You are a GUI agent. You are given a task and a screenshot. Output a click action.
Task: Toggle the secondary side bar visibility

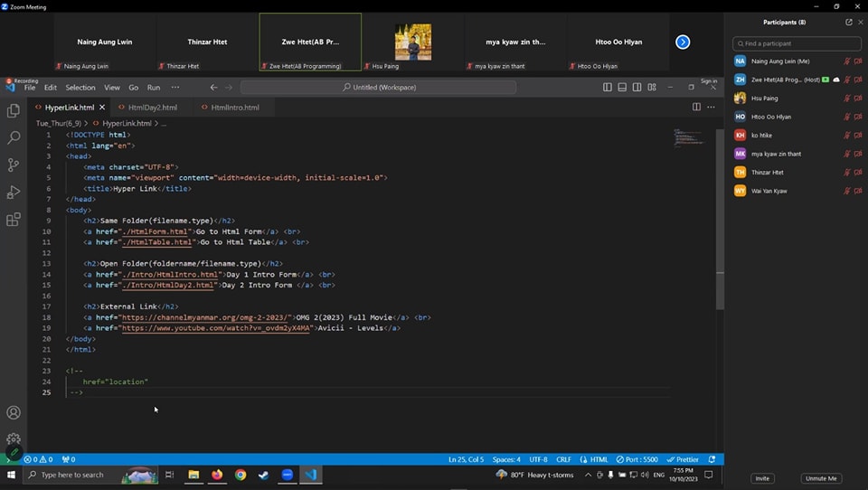pyautogui.click(x=637, y=87)
